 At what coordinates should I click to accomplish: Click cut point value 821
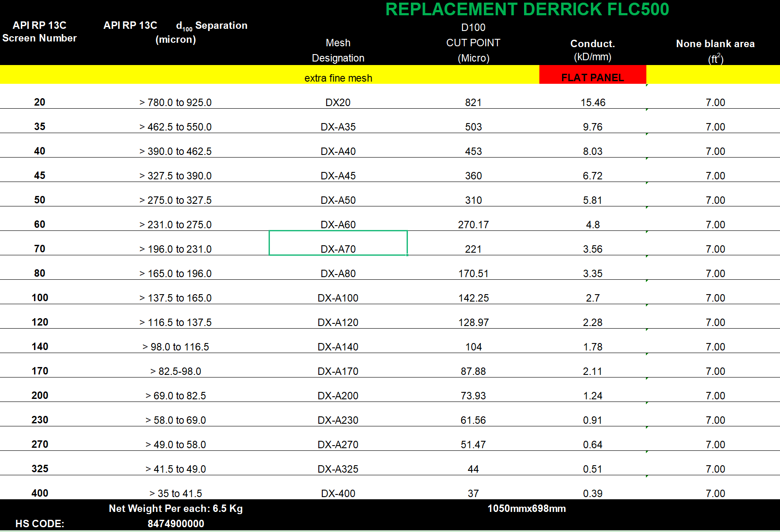coord(473,102)
